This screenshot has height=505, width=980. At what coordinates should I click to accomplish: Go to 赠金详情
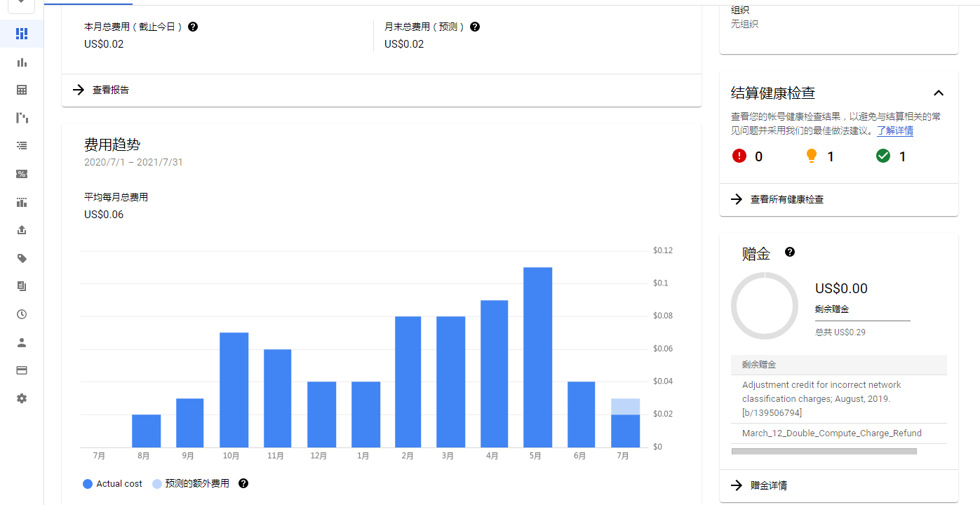pyautogui.click(x=768, y=485)
